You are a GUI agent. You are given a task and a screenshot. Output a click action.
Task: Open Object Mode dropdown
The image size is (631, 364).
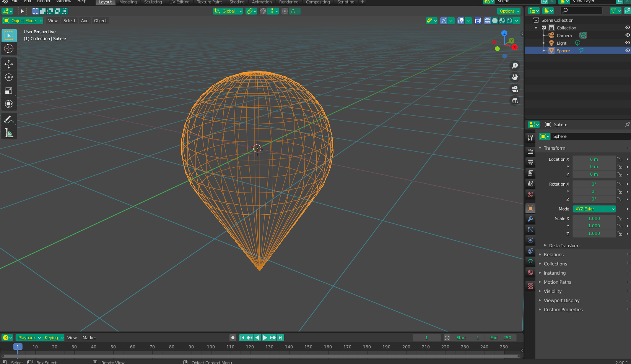[23, 21]
